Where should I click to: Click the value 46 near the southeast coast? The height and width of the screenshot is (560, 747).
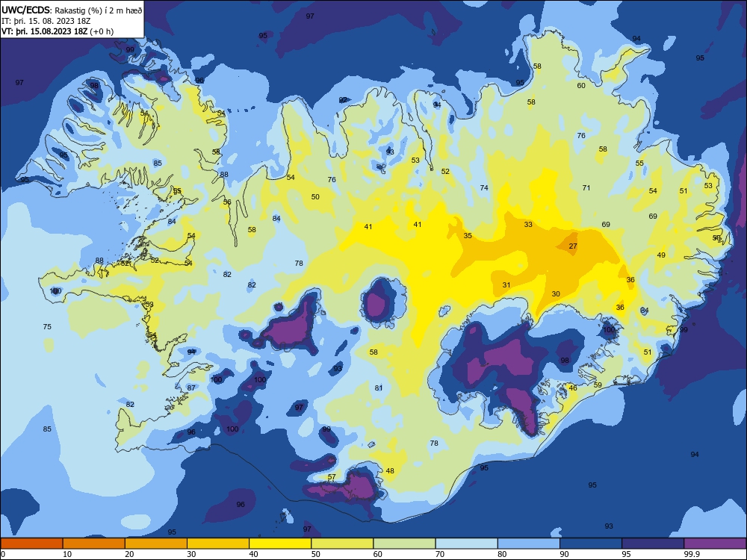[x=573, y=388]
